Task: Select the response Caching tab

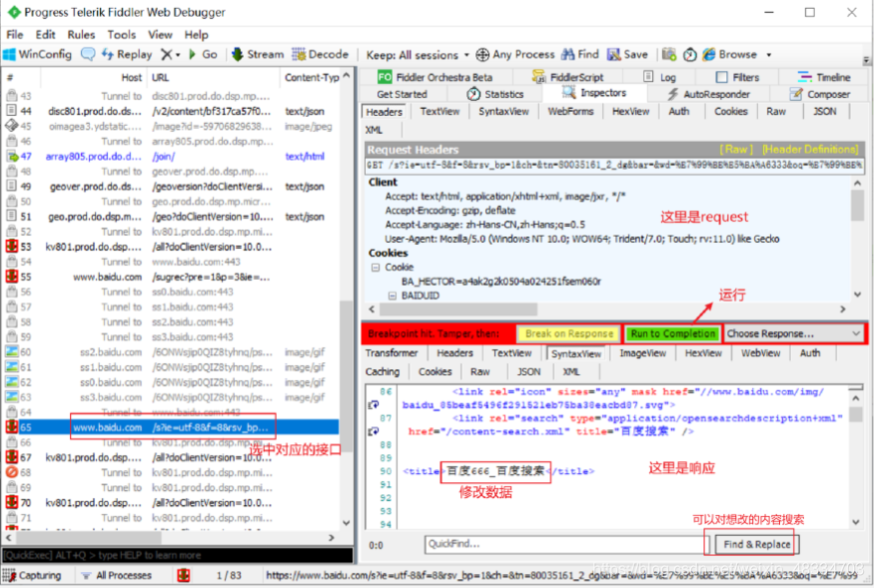Action: coord(383,371)
